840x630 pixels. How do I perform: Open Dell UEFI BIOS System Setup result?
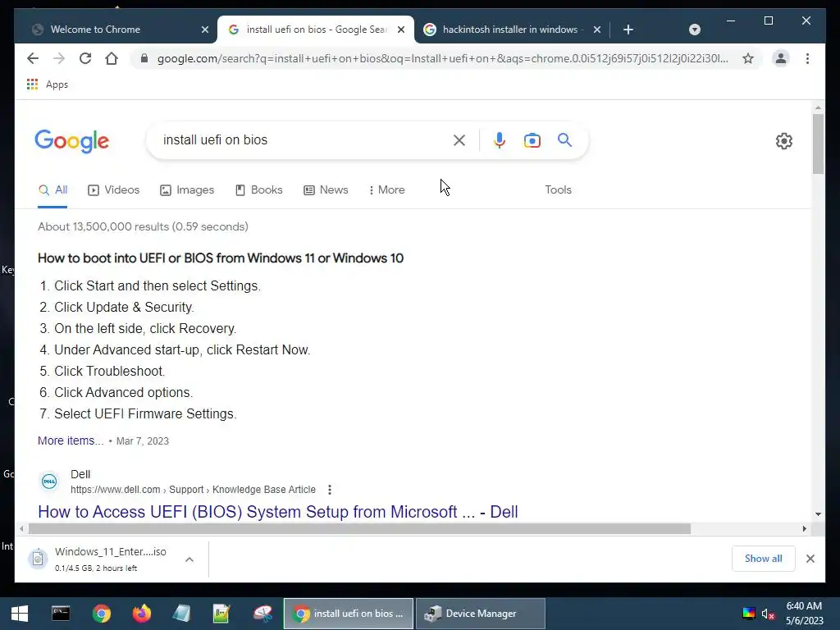pyautogui.click(x=277, y=512)
